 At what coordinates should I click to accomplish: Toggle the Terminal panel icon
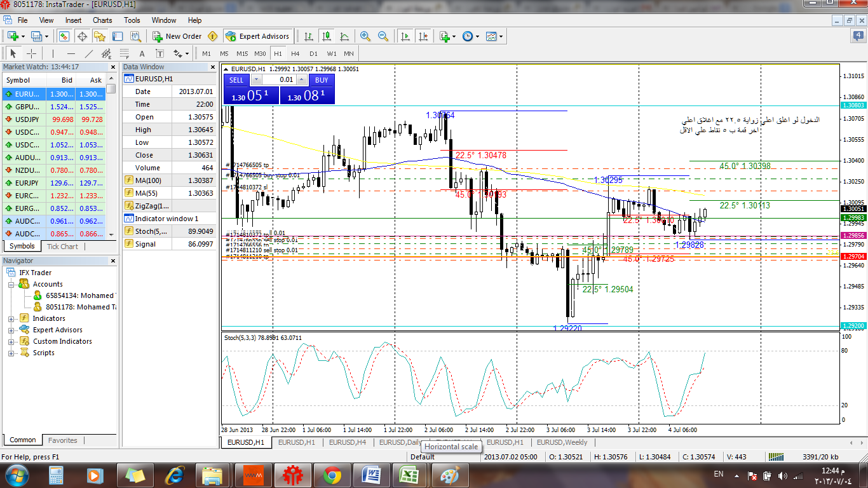pos(118,36)
